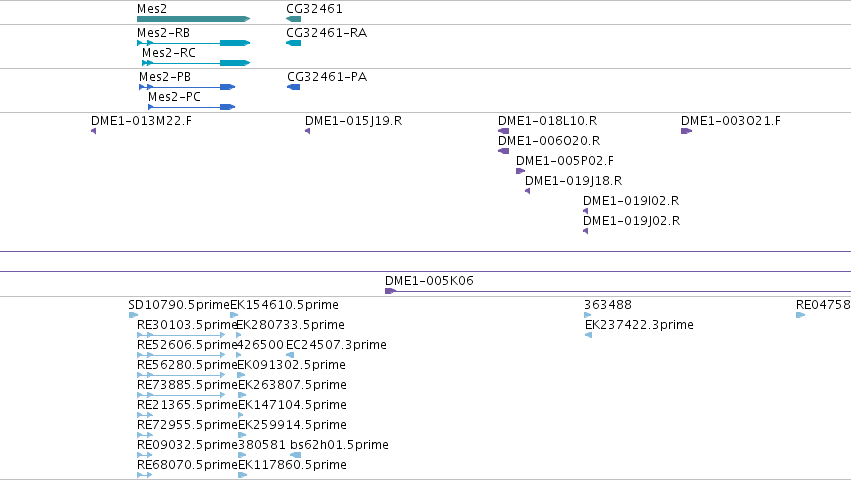Select the DME1-005K06 clone feature
Viewport: 851px width, 480px height.
pyautogui.click(x=618, y=291)
